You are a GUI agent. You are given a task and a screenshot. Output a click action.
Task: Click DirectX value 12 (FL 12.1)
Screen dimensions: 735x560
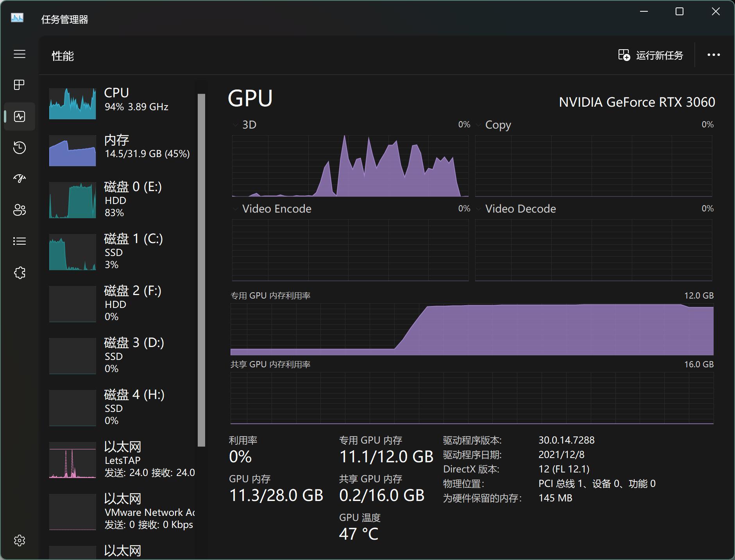click(x=564, y=469)
